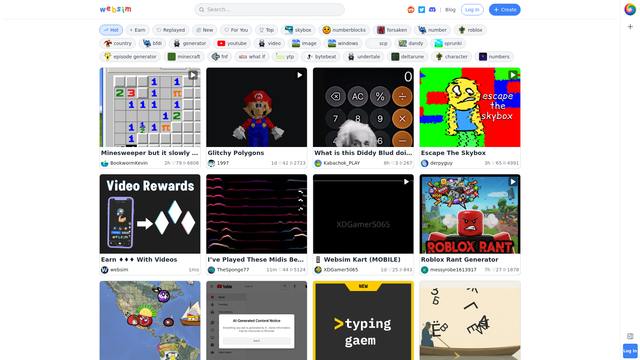Click TheSponge77's avatar icon
This screenshot has height=360, width=640.
point(211,270)
